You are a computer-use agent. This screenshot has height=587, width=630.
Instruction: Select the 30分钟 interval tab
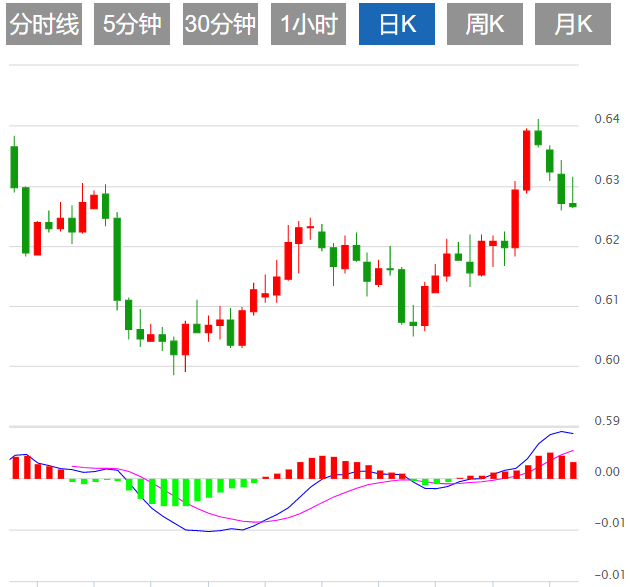point(220,24)
